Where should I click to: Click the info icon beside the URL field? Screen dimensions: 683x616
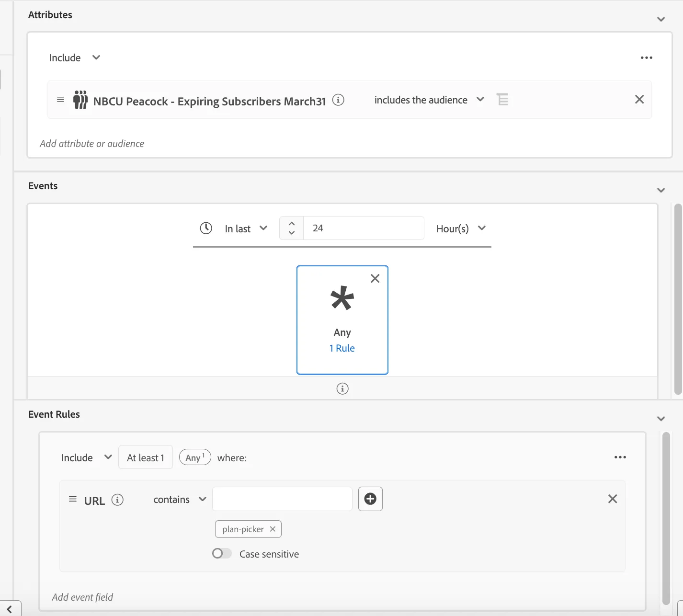(x=117, y=500)
